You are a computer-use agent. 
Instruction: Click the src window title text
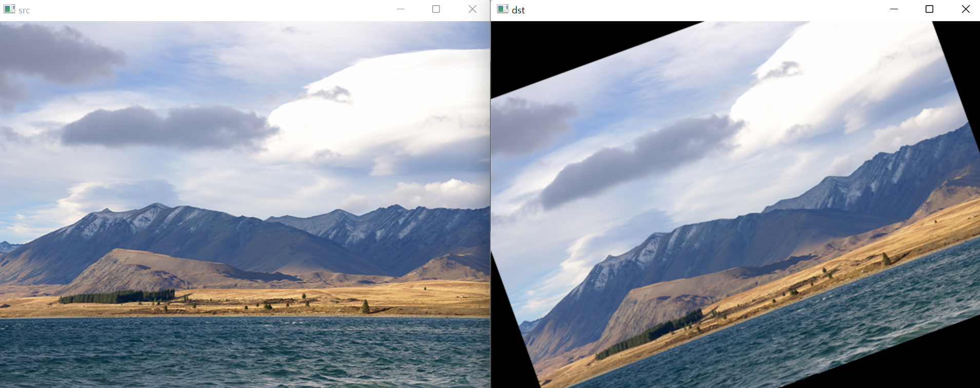coord(24,10)
